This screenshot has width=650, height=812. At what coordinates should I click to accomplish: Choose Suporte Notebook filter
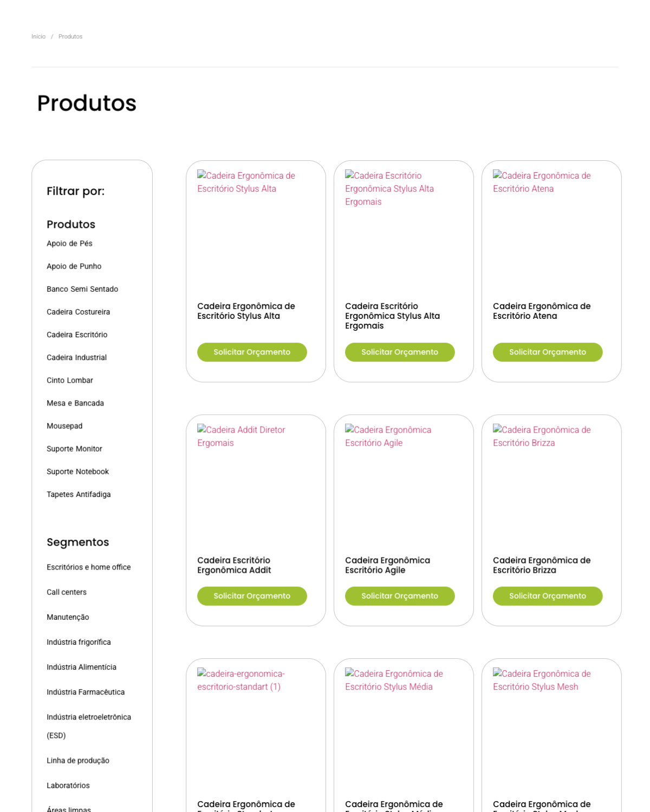77,472
